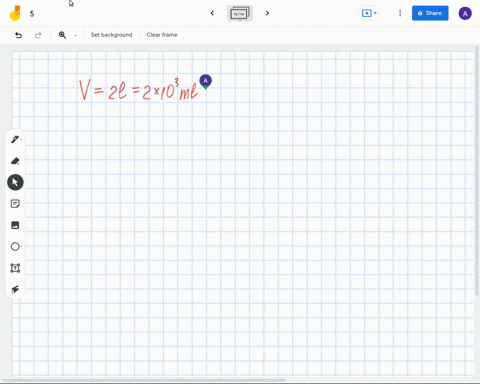Image resolution: width=480 pixels, height=384 pixels.
Task: Click the jam title "5"
Action: 32,14
